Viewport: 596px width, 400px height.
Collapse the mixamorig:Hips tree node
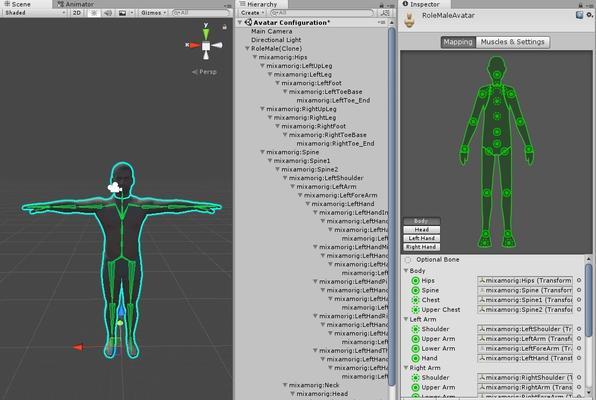pyautogui.click(x=255, y=57)
